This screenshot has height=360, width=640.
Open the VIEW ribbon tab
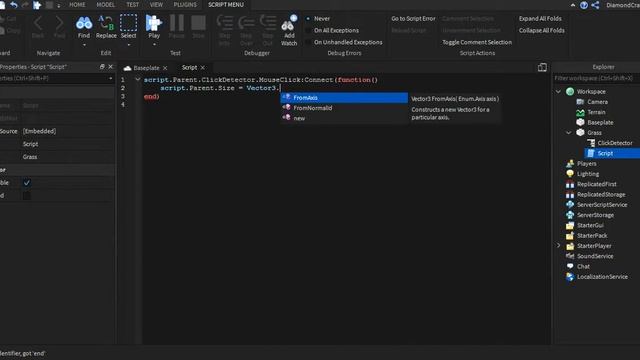point(156,5)
